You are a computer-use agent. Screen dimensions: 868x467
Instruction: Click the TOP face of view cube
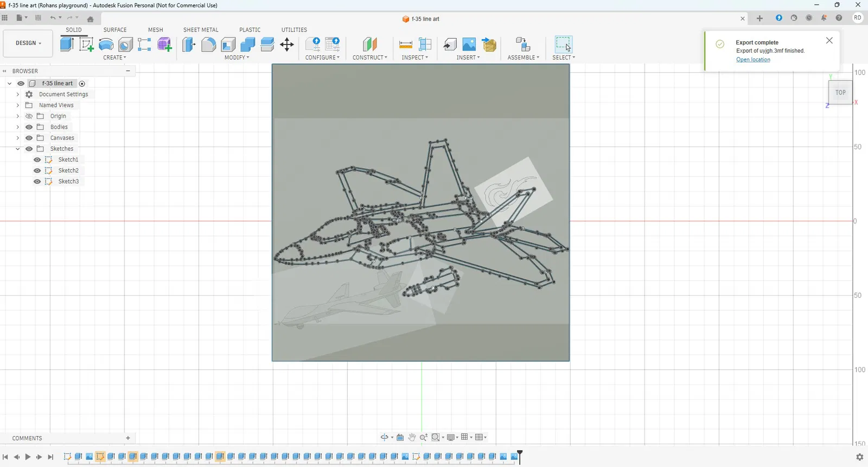(x=840, y=93)
